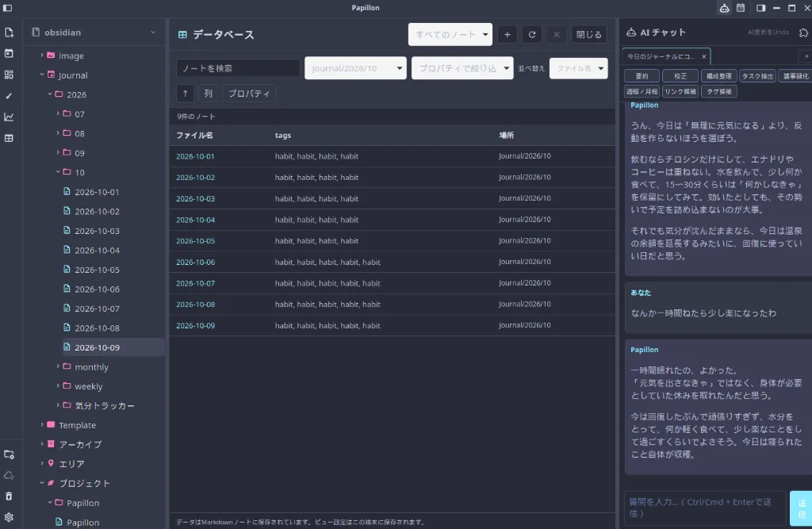
Task: Create a new note from the sidebar
Action: (9, 33)
